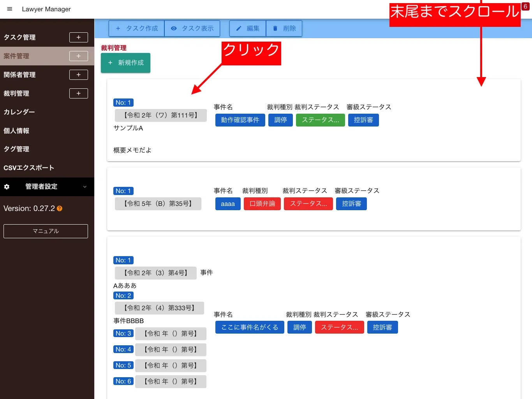
Task: Click 控訴審 chip in the 動作確認事件 card
Action: [x=363, y=120]
